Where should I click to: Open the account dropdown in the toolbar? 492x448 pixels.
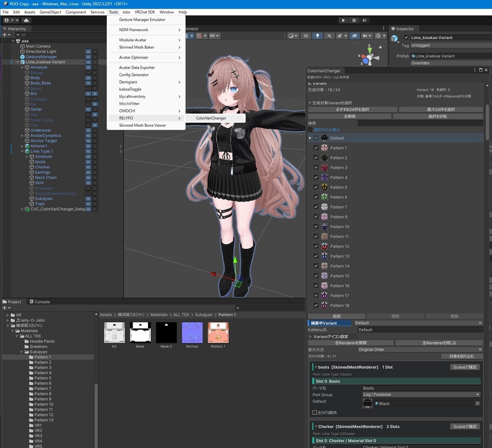point(12,20)
